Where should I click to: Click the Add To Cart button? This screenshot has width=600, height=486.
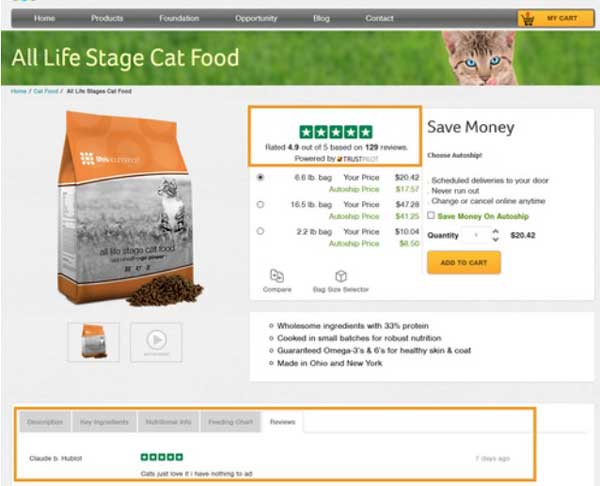(463, 262)
